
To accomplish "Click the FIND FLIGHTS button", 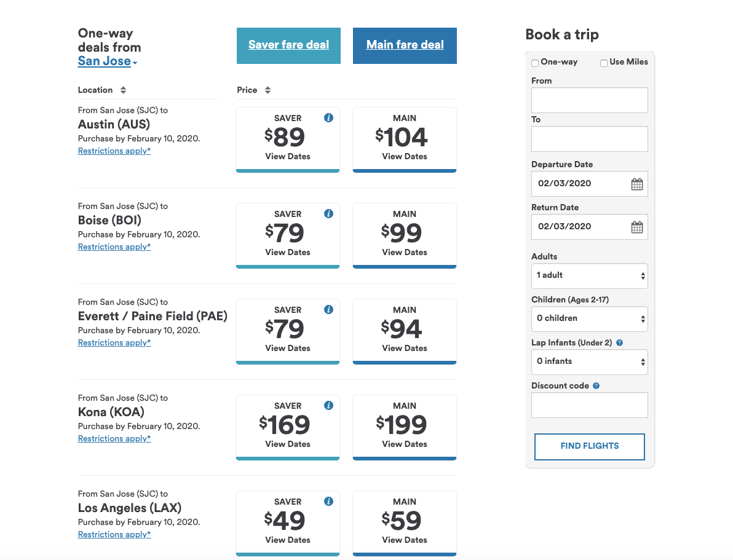I will (x=590, y=446).
